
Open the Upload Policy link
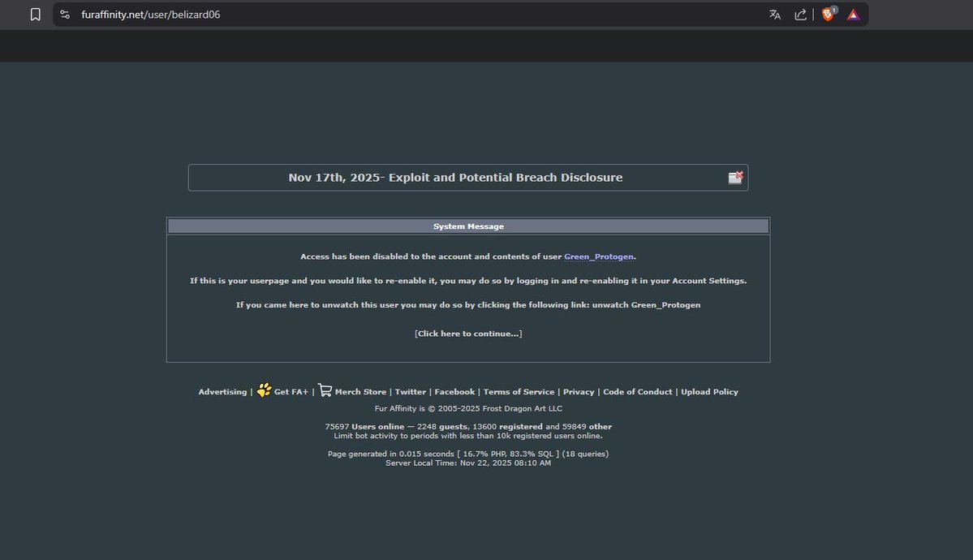[x=709, y=392]
